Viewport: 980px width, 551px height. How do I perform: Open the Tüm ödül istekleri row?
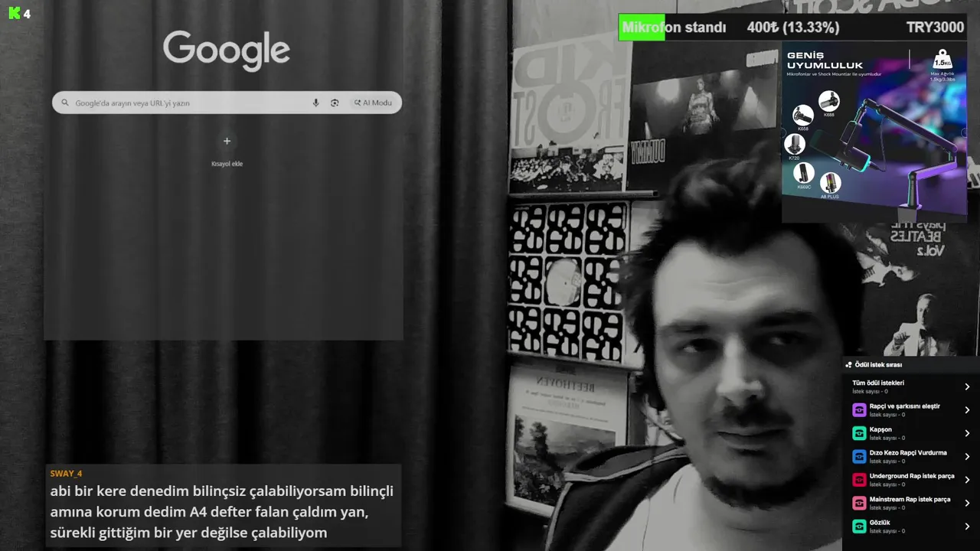(910, 386)
